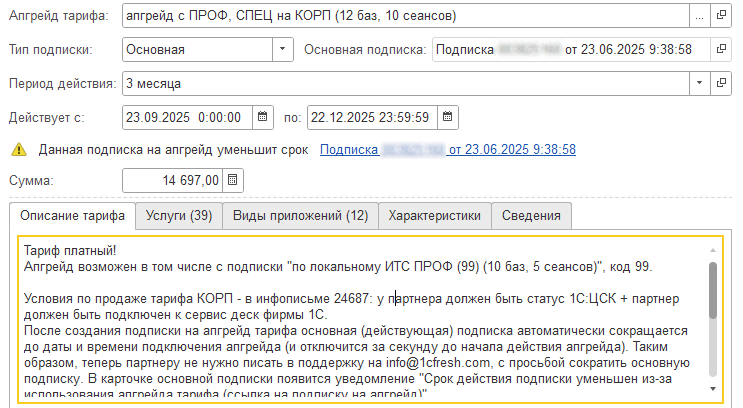Screen dimensions: 743x408
Task: Focus the Апгрейд тарифа text field
Action: click(x=400, y=16)
